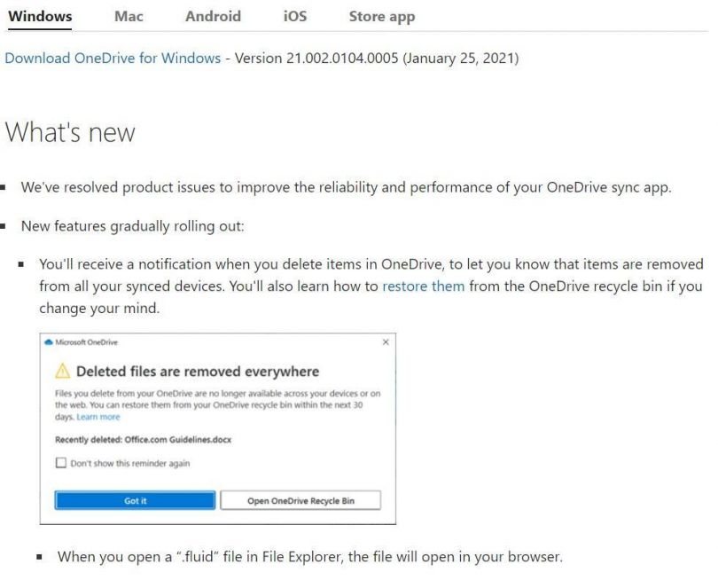
Task: Stay on the Windows tab
Action: point(39,15)
